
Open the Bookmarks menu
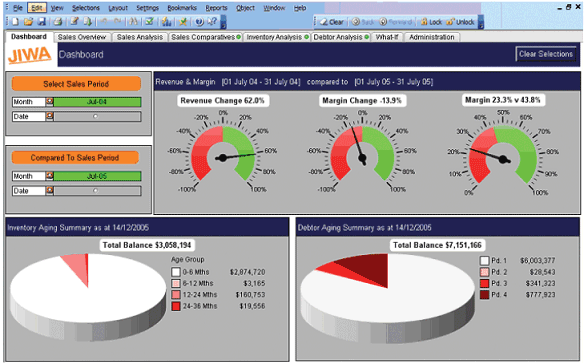(182, 8)
